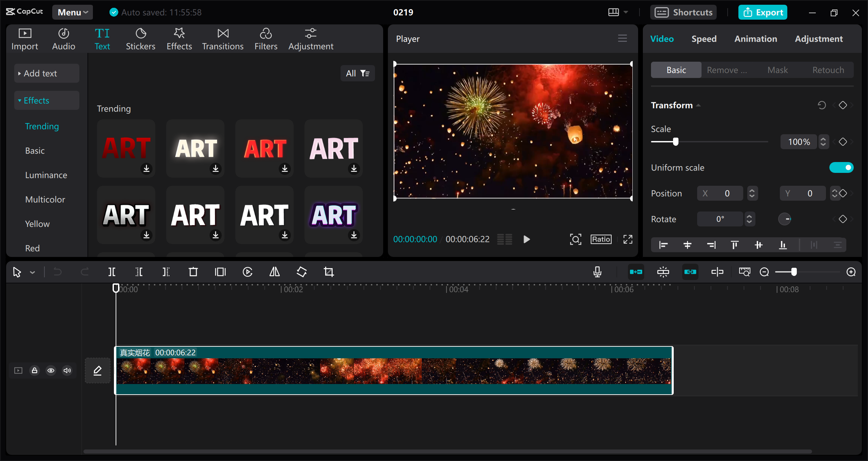Select the Split tool in the timeline toolbar
Screen dimensions: 868x461
[112, 272]
